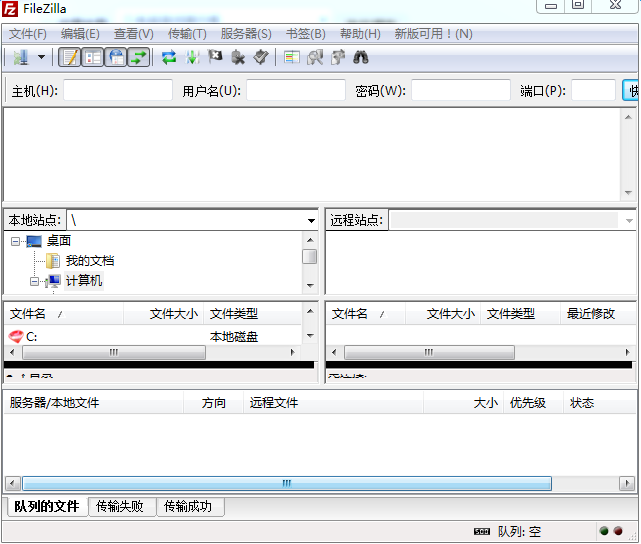Select 计算机 in local tree
This screenshot has height=544, width=641.
84,281
